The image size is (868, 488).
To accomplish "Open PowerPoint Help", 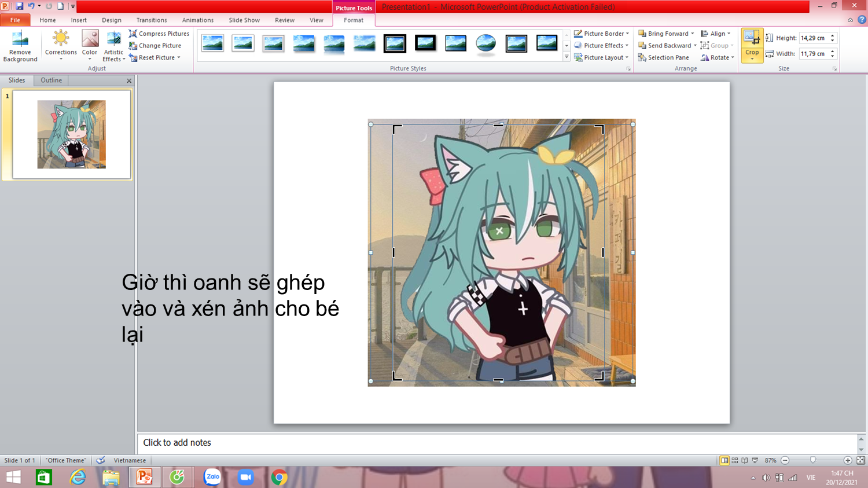I will [862, 20].
